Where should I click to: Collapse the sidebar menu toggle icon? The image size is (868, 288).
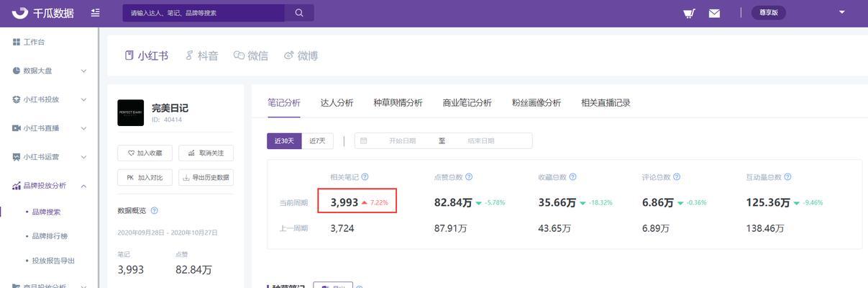(x=96, y=13)
